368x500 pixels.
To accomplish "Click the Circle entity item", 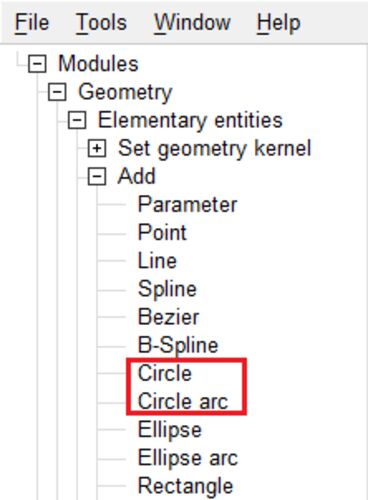I will pyautogui.click(x=165, y=373).
